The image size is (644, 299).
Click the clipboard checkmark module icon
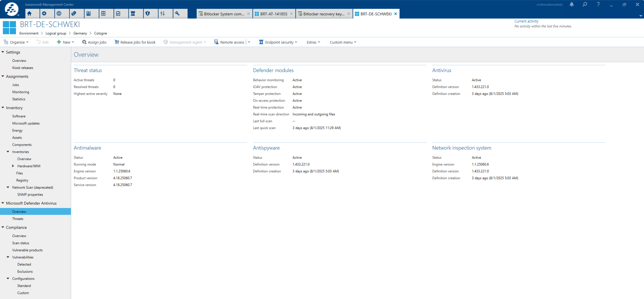pyautogui.click(x=118, y=14)
